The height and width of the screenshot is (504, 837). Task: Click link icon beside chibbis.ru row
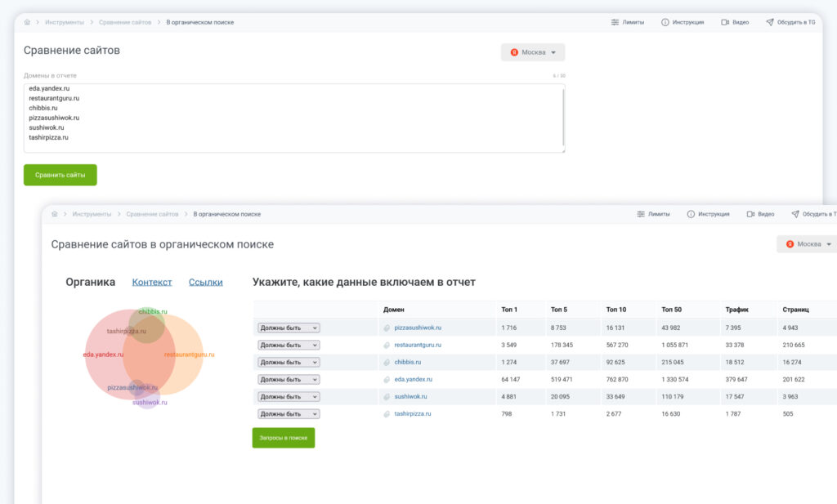pyautogui.click(x=387, y=362)
